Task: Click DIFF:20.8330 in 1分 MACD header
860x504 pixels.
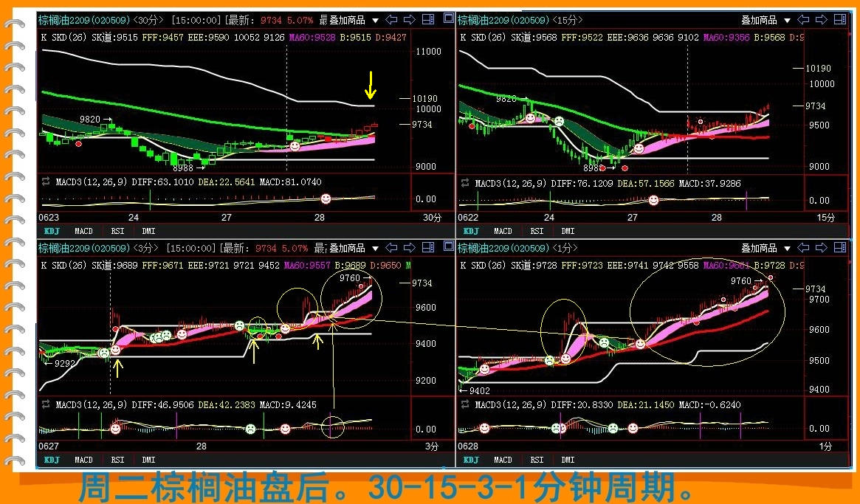Action: (582, 405)
